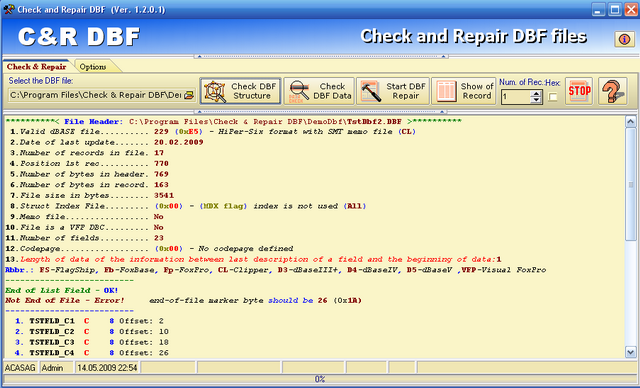Click the application icon in title bar

9,9
